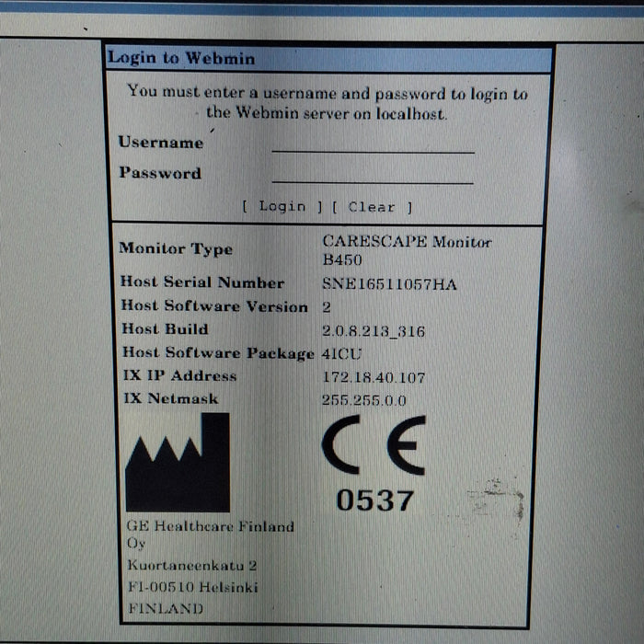The width and height of the screenshot is (644, 644).
Task: Select the Clear button
Action: pos(372,207)
